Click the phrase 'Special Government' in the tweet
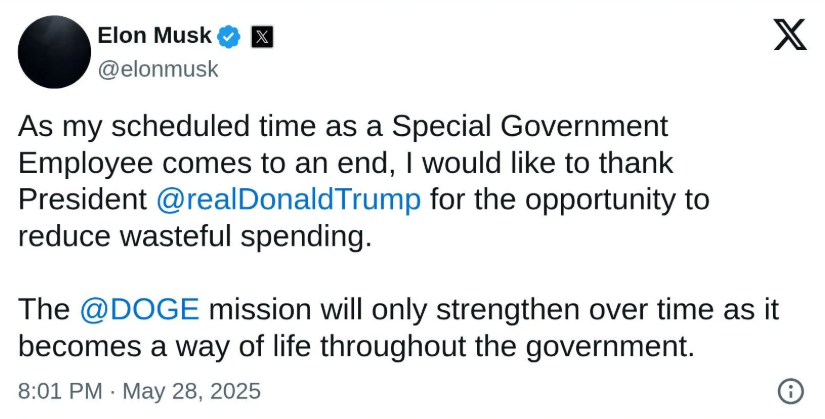This screenshot has width=825, height=419. point(530,127)
